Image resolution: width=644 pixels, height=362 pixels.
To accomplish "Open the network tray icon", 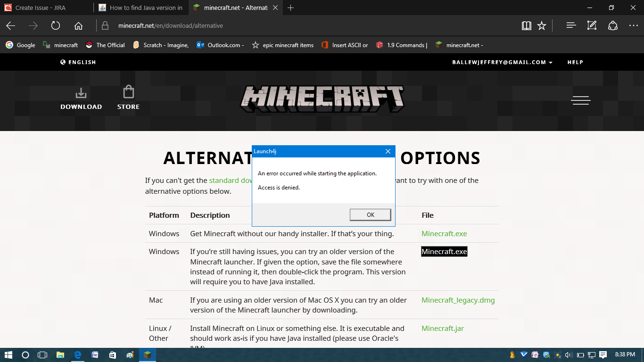I will (x=592, y=355).
